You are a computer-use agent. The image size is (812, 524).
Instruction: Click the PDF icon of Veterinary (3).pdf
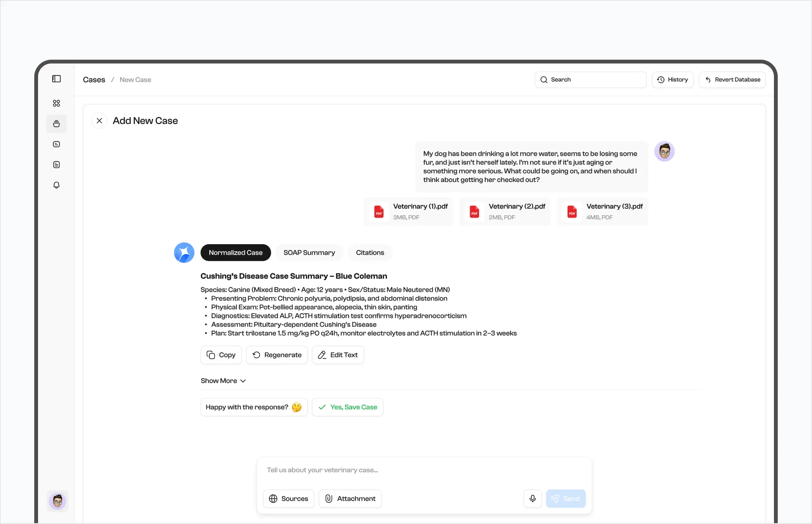(x=572, y=212)
